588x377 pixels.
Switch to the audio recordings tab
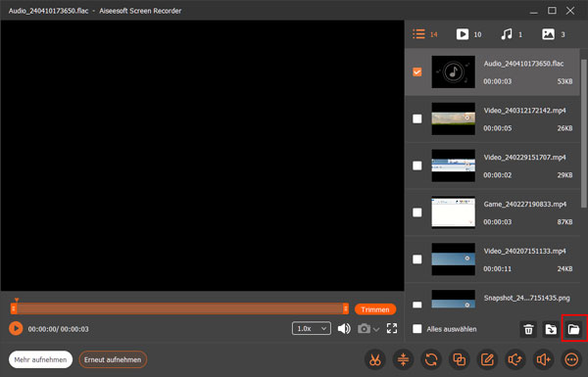click(x=512, y=34)
